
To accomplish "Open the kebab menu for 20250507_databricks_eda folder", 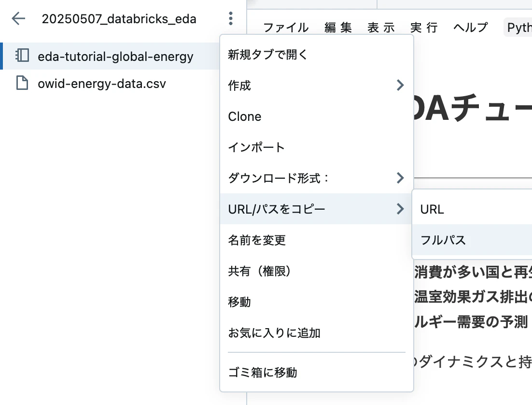I will tap(231, 18).
